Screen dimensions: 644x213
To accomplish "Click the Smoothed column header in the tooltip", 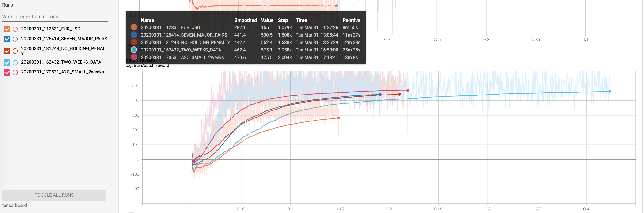I will pyautogui.click(x=245, y=20).
